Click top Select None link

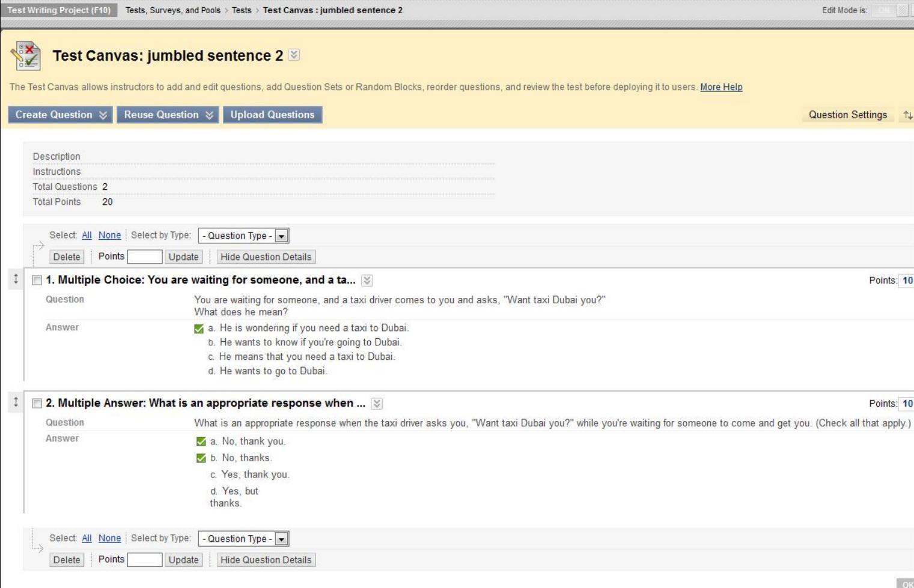pyautogui.click(x=109, y=235)
